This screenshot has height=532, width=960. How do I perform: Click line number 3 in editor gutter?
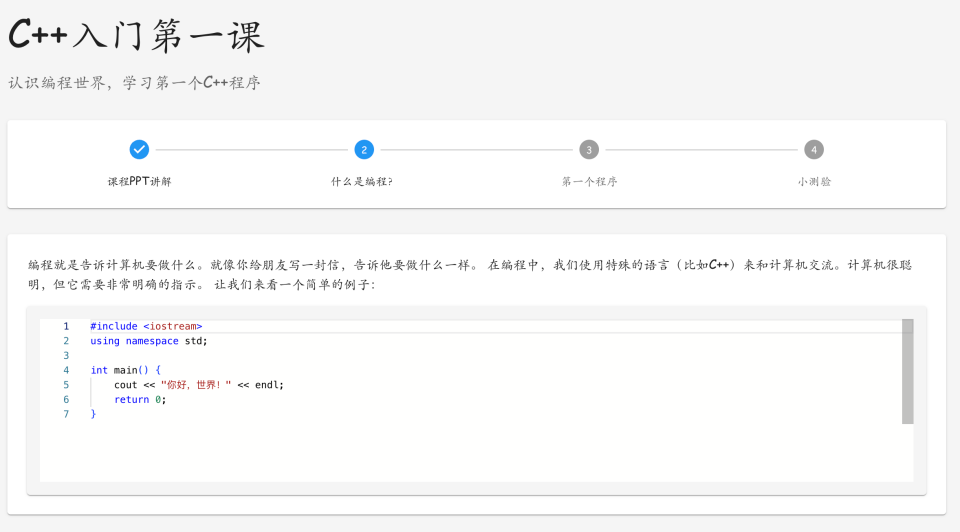(66, 356)
